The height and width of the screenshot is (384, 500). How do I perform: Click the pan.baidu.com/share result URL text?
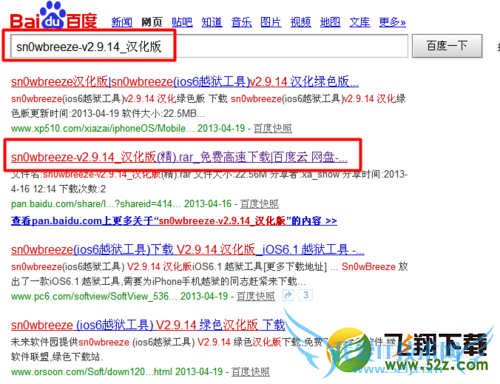(96, 204)
